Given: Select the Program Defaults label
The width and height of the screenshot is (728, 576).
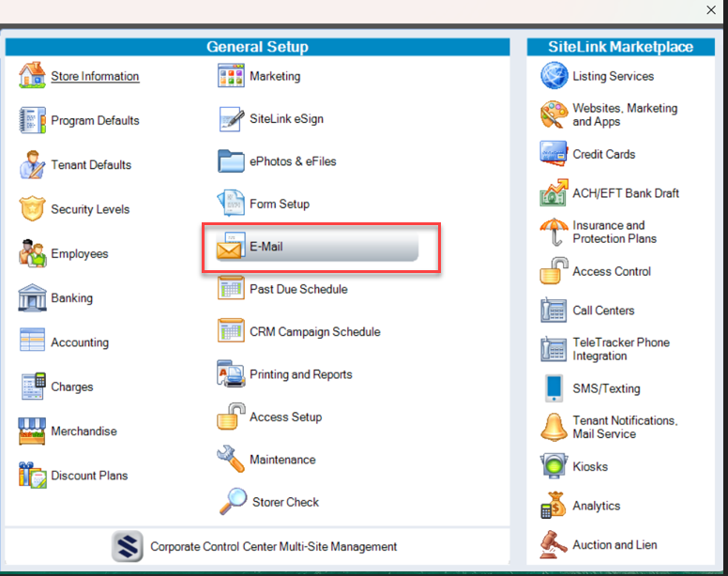Looking at the screenshot, I should tap(95, 121).
